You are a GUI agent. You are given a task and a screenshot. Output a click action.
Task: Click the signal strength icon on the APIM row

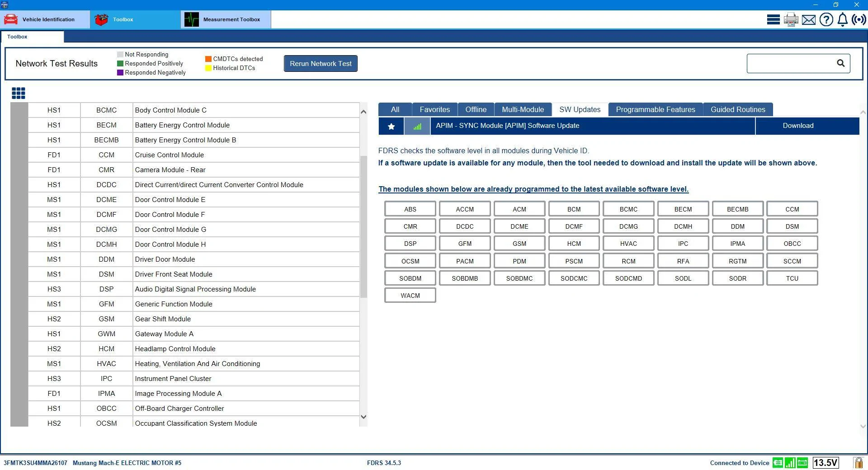coord(417,126)
